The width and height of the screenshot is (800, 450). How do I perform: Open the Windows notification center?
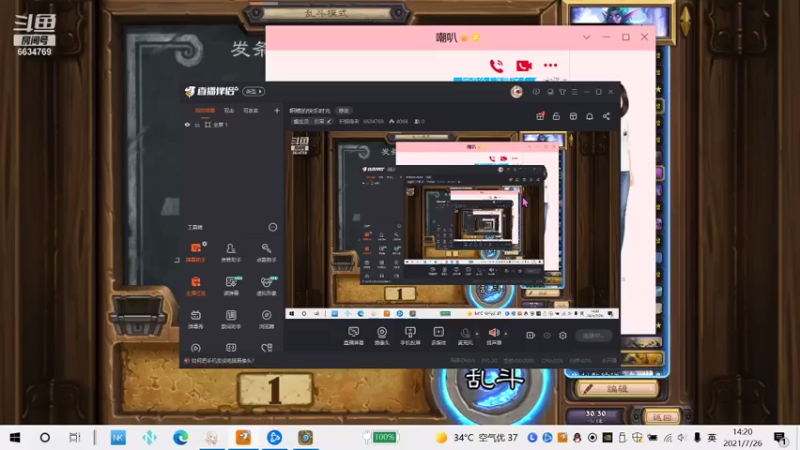pos(781,438)
